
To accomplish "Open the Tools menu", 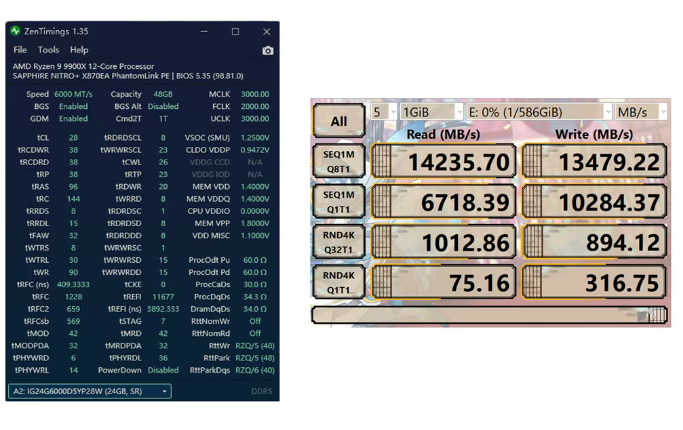I will 48,50.
